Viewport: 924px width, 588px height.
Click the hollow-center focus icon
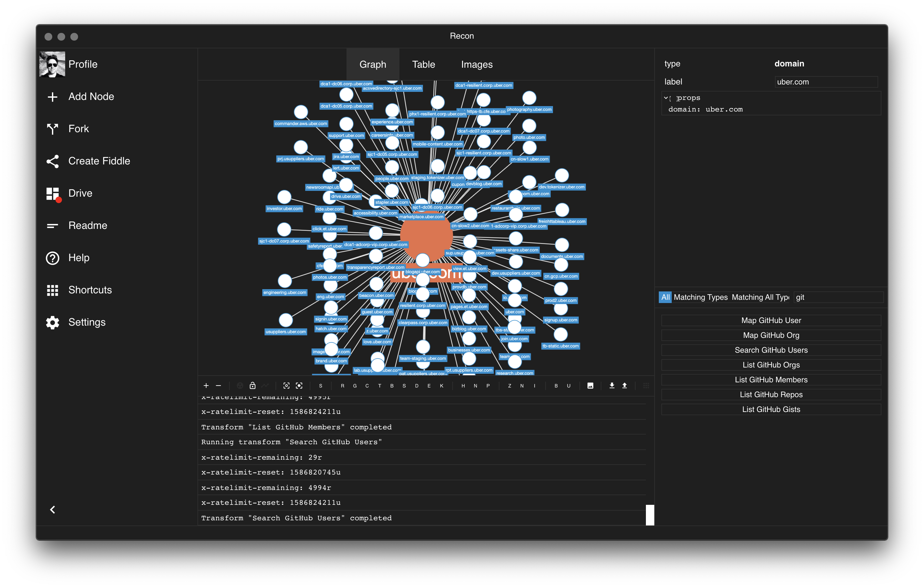[x=286, y=386]
